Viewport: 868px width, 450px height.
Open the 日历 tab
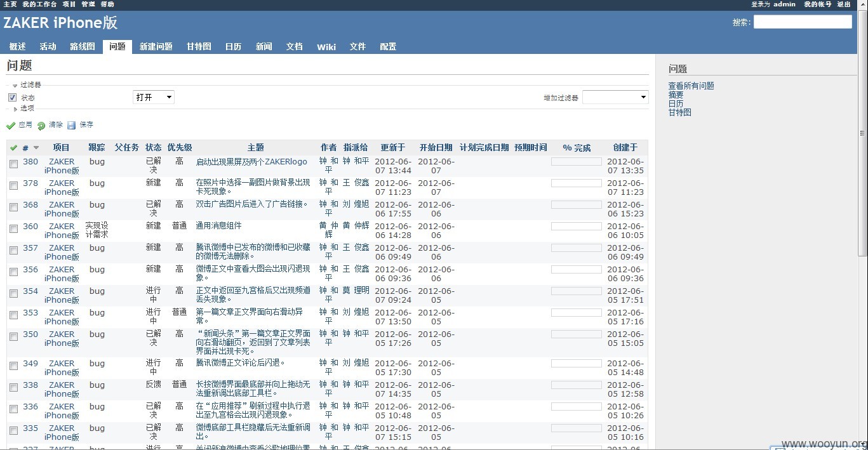click(233, 46)
